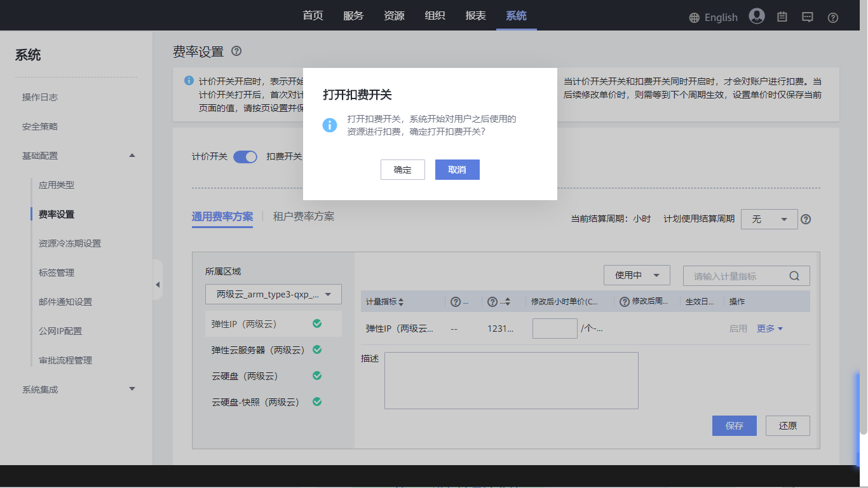Toggle the 计价开关 switch
Viewport: 868px width, 488px height.
coord(245,157)
